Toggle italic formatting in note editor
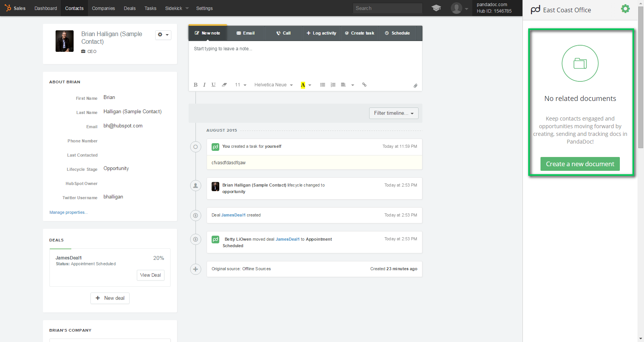This screenshot has height=342, width=644. [x=204, y=85]
